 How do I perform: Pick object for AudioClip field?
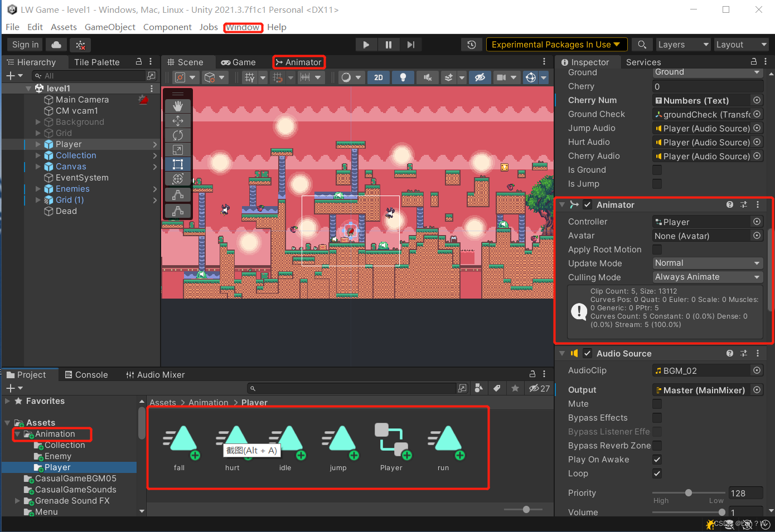coord(757,370)
